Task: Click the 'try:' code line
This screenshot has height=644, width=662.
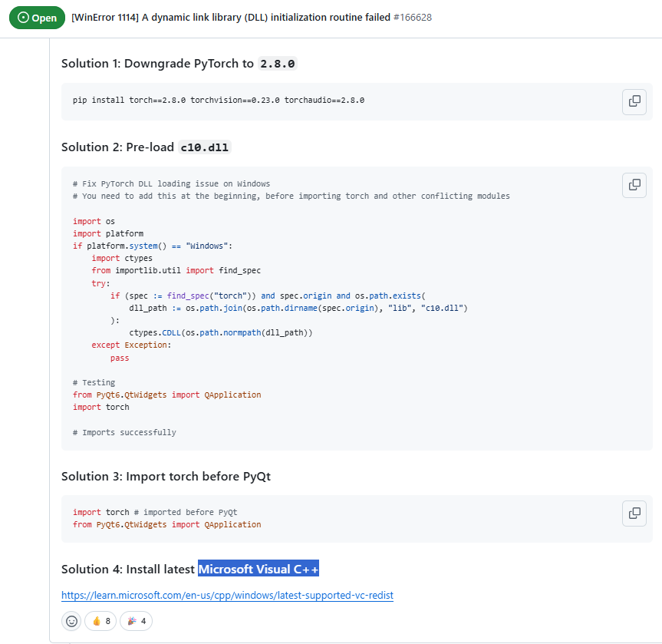Action: pyautogui.click(x=101, y=283)
